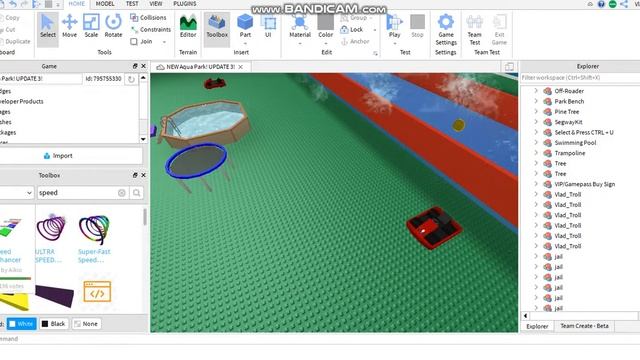Click the Stop test button
The height and width of the screenshot is (360, 640).
(x=417, y=27)
